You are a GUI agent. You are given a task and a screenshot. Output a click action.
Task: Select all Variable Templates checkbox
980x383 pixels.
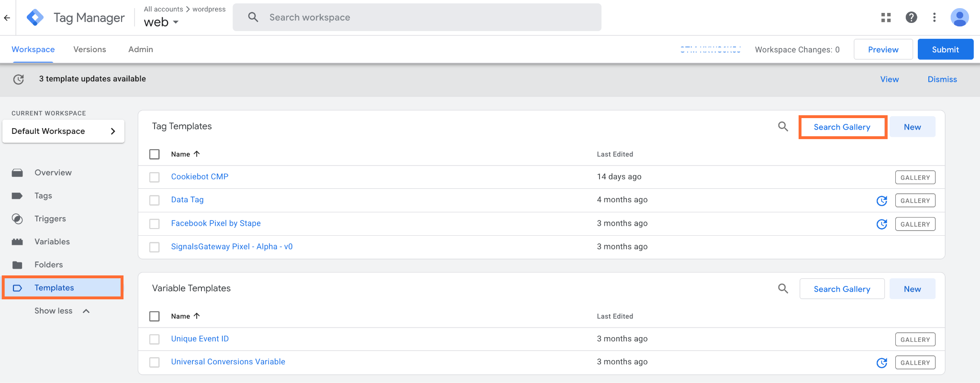point(155,317)
